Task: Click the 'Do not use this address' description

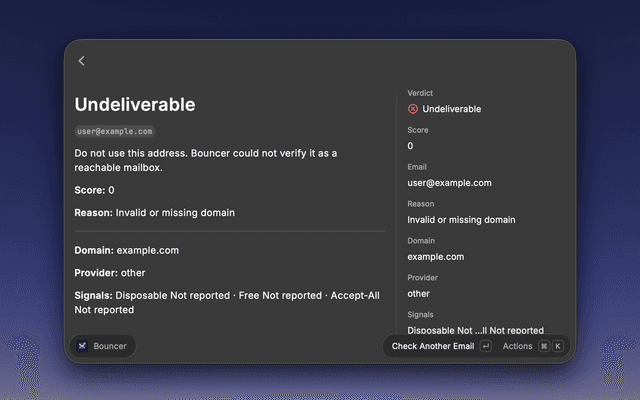Action: point(206,160)
